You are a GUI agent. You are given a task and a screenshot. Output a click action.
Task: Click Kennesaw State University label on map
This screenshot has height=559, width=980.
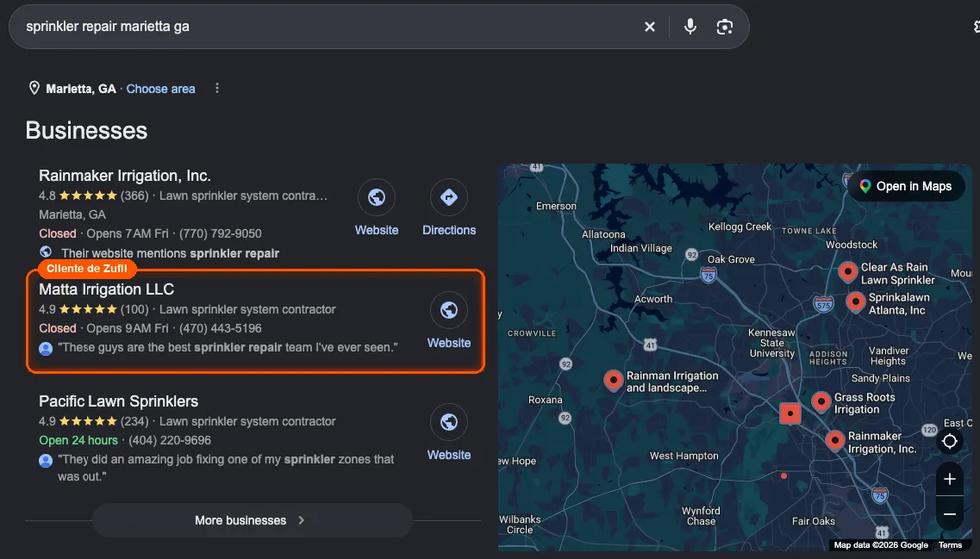tap(772, 343)
